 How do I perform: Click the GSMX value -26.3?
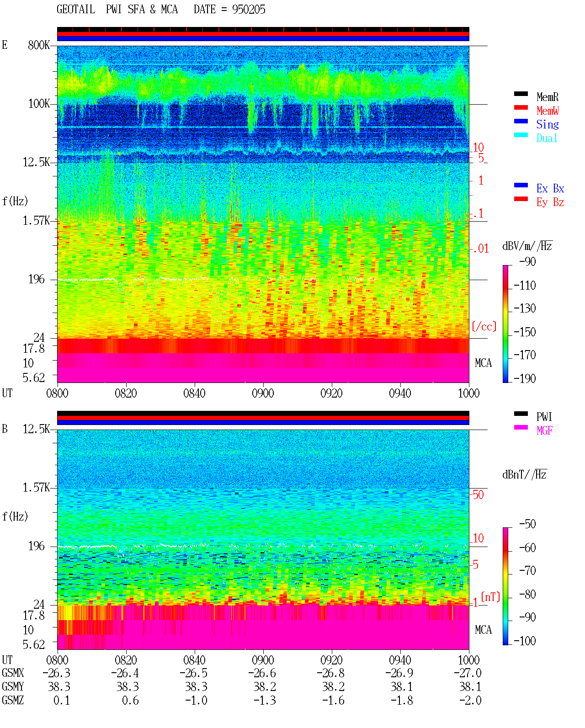pyautogui.click(x=57, y=673)
